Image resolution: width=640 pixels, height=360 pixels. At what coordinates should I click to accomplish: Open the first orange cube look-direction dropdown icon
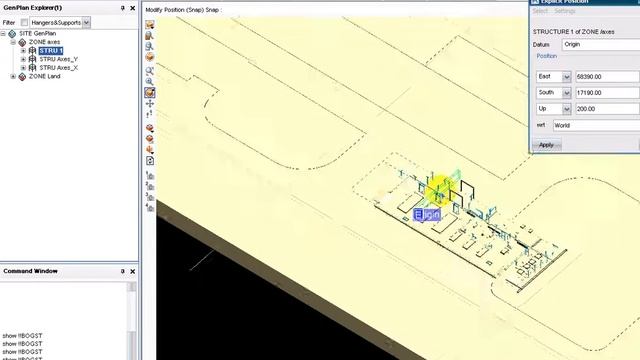pyautogui.click(x=150, y=129)
